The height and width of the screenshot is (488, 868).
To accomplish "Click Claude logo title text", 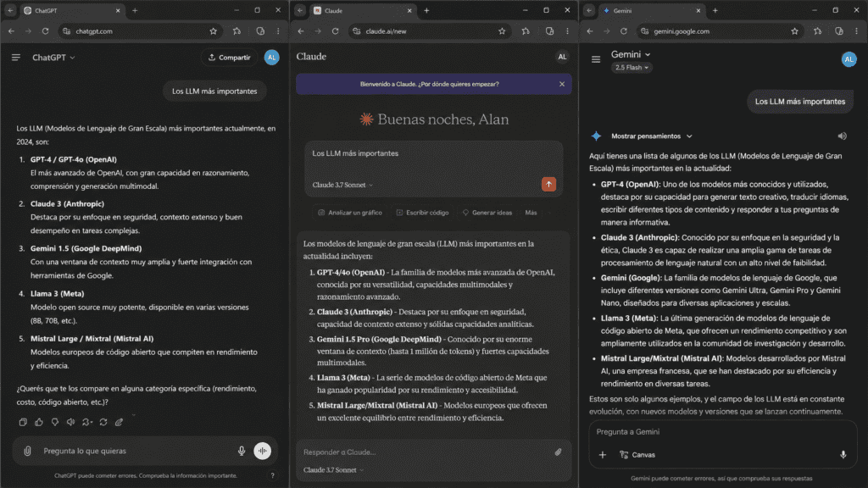I will (311, 57).
